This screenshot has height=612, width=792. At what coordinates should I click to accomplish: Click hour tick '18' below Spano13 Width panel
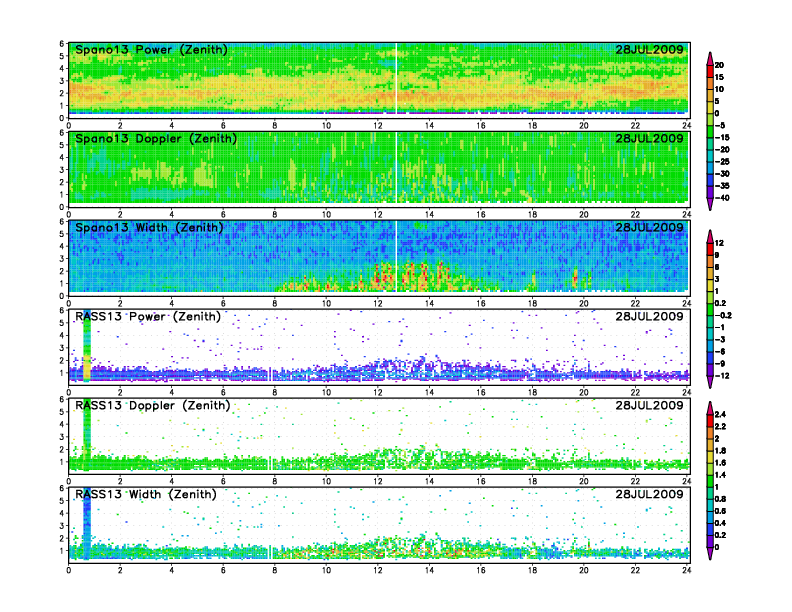(532, 303)
